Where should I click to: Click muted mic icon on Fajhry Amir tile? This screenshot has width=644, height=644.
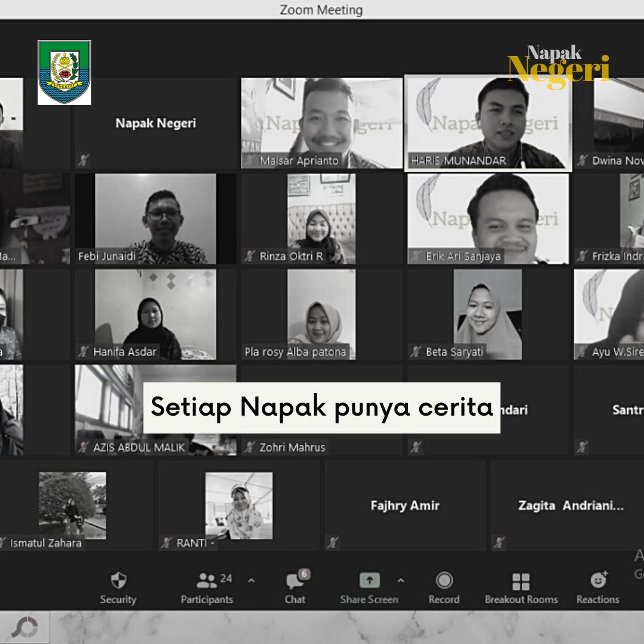pos(333,543)
